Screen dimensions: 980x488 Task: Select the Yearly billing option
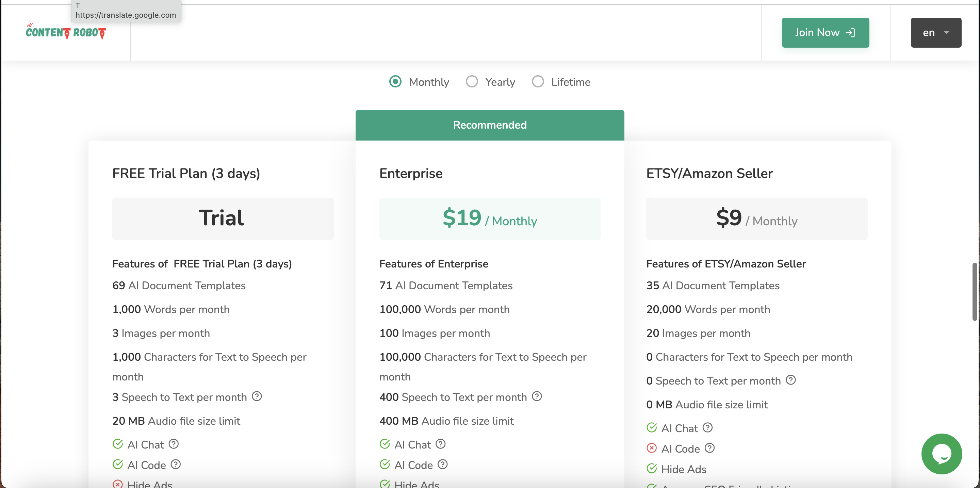(472, 81)
